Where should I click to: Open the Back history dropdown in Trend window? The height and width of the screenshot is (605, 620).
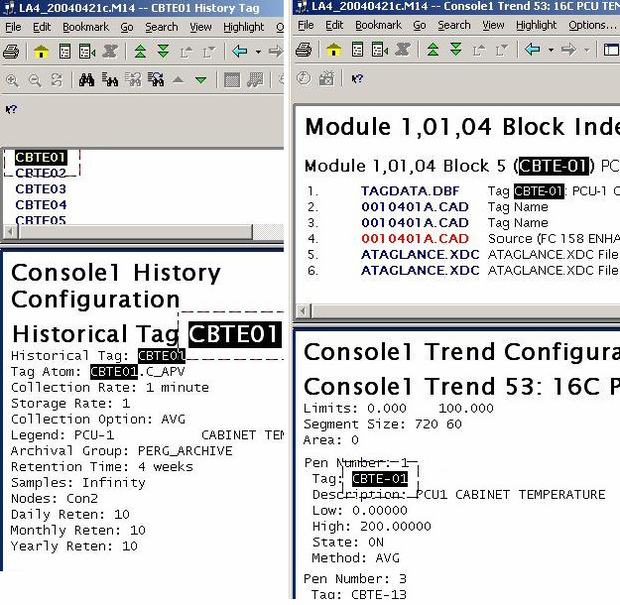550,49
